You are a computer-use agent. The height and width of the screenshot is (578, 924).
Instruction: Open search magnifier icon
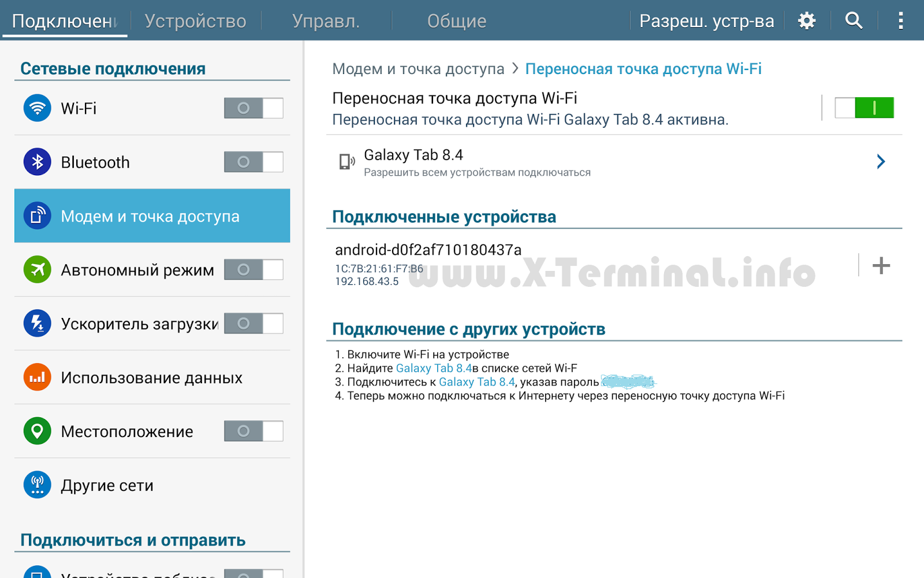[854, 21]
